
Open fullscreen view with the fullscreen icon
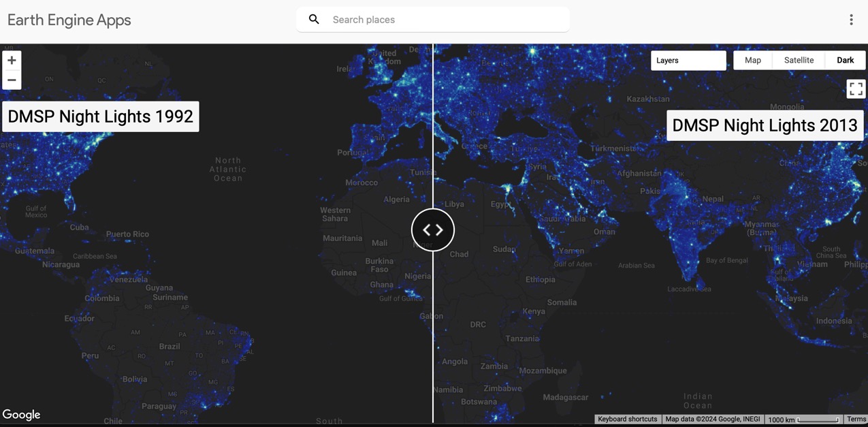(856, 89)
